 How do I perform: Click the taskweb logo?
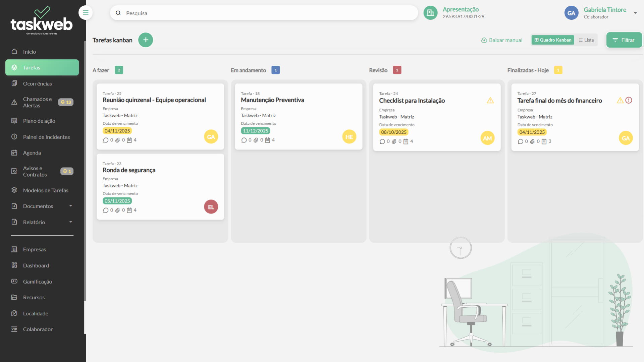[x=42, y=20]
